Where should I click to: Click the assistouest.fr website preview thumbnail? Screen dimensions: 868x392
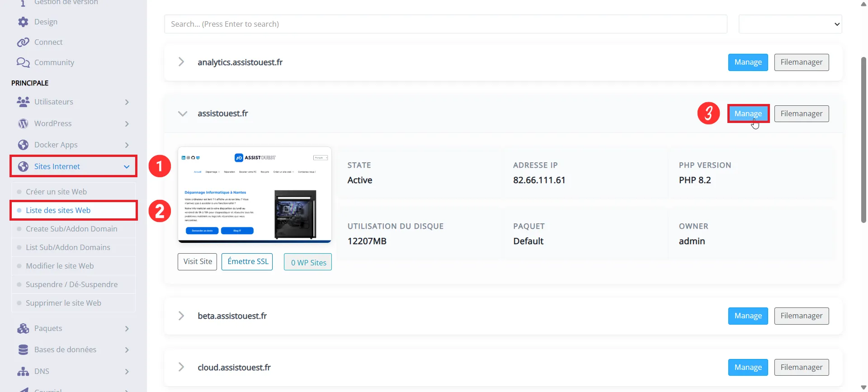(x=255, y=194)
